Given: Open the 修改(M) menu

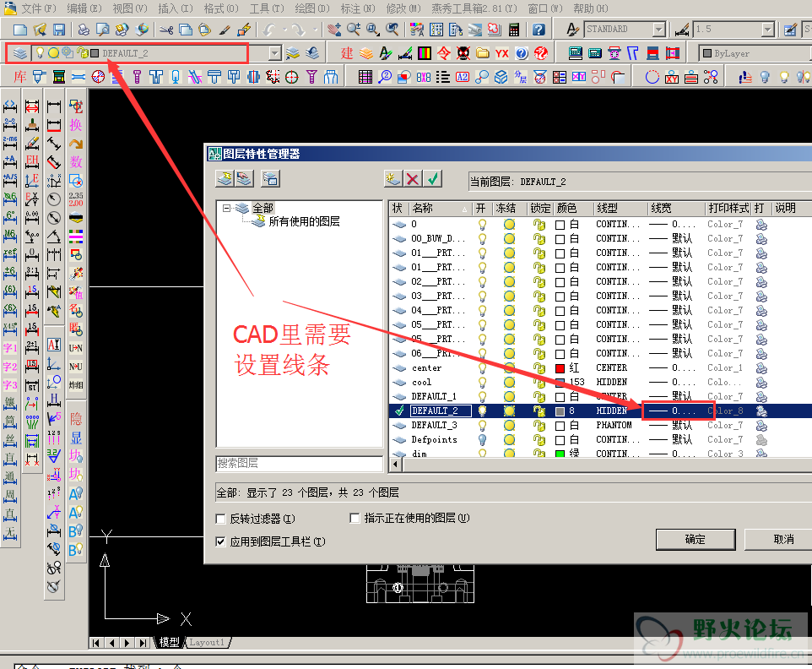Looking at the screenshot, I should (404, 8).
